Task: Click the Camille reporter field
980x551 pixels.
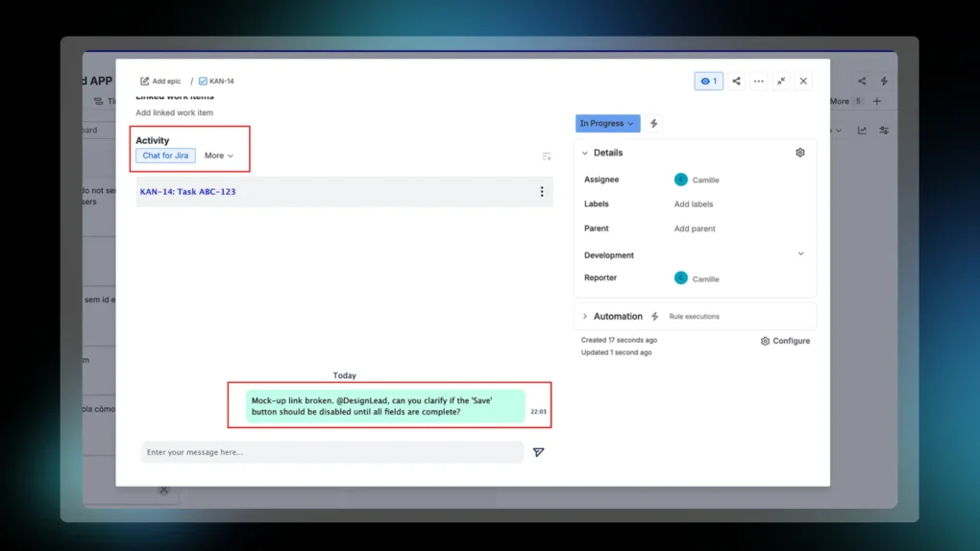Action: click(x=697, y=278)
